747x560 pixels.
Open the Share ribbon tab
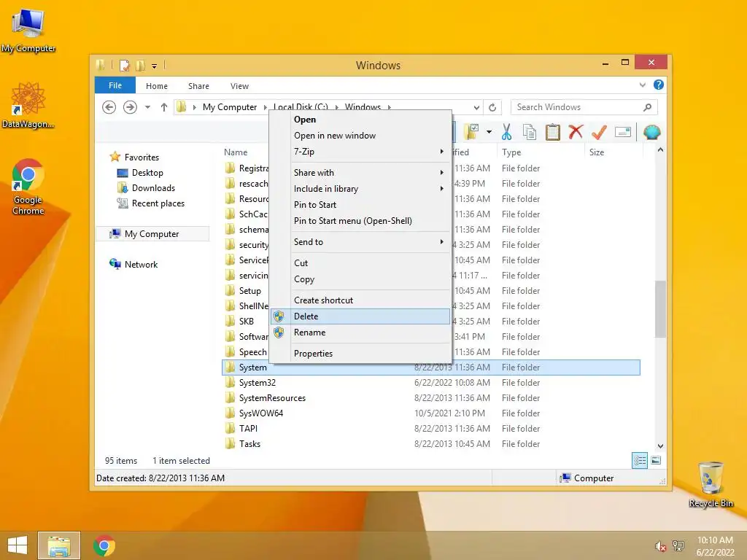tap(198, 86)
